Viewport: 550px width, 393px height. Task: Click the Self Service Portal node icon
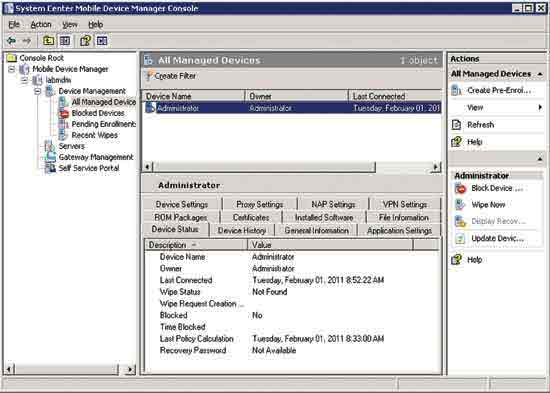click(50, 168)
